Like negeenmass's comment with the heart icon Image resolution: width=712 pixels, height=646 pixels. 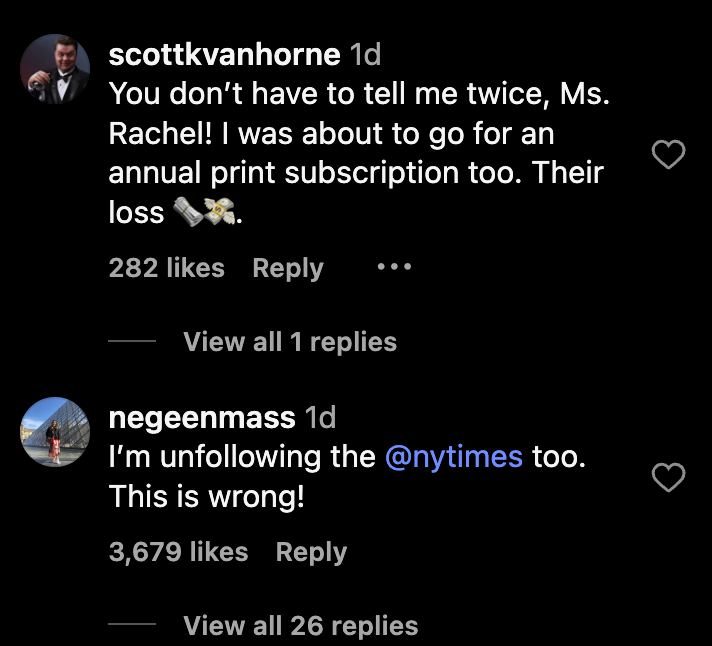tap(668, 477)
